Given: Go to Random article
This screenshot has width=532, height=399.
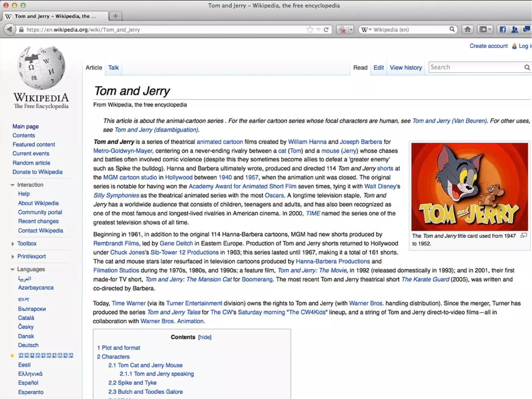Looking at the screenshot, I should pyautogui.click(x=31, y=163).
